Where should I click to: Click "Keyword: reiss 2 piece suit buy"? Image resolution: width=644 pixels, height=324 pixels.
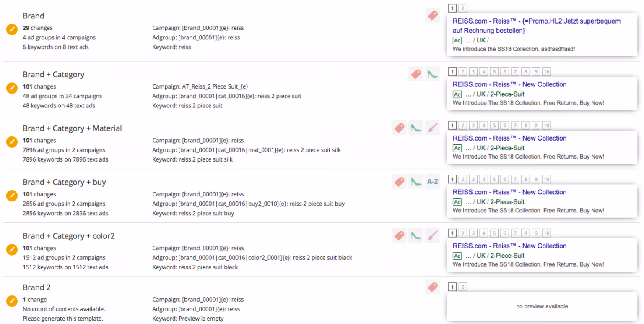click(x=193, y=213)
